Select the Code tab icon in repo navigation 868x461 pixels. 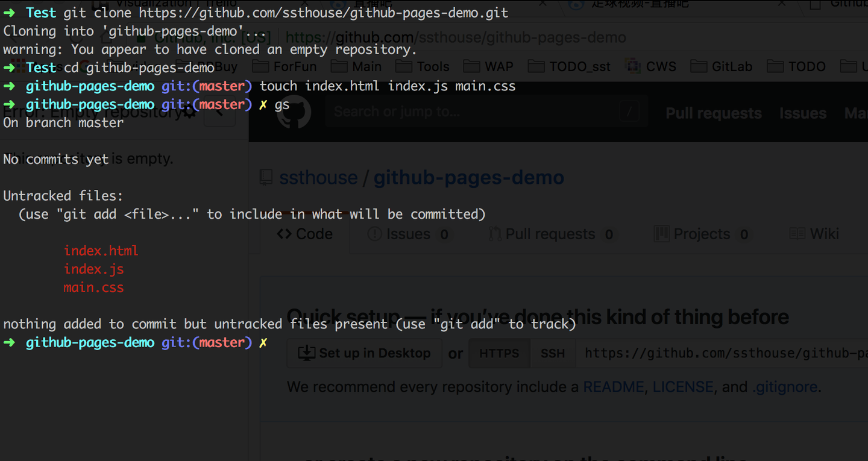283,234
